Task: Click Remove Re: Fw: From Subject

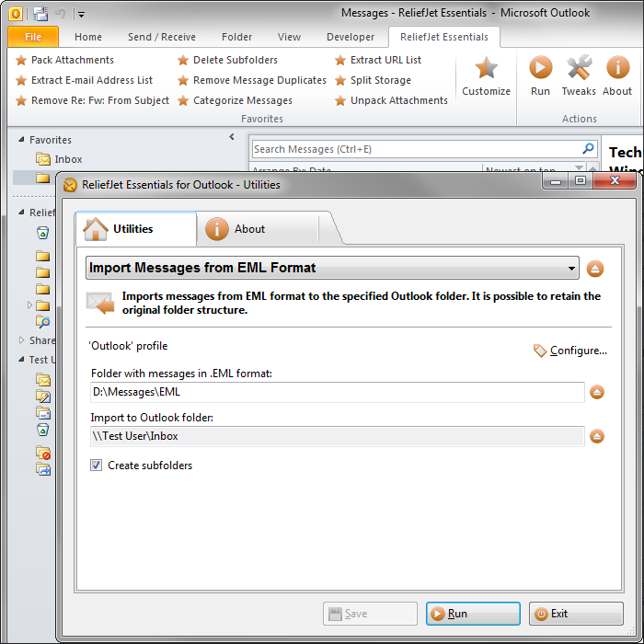Action: click(92, 100)
